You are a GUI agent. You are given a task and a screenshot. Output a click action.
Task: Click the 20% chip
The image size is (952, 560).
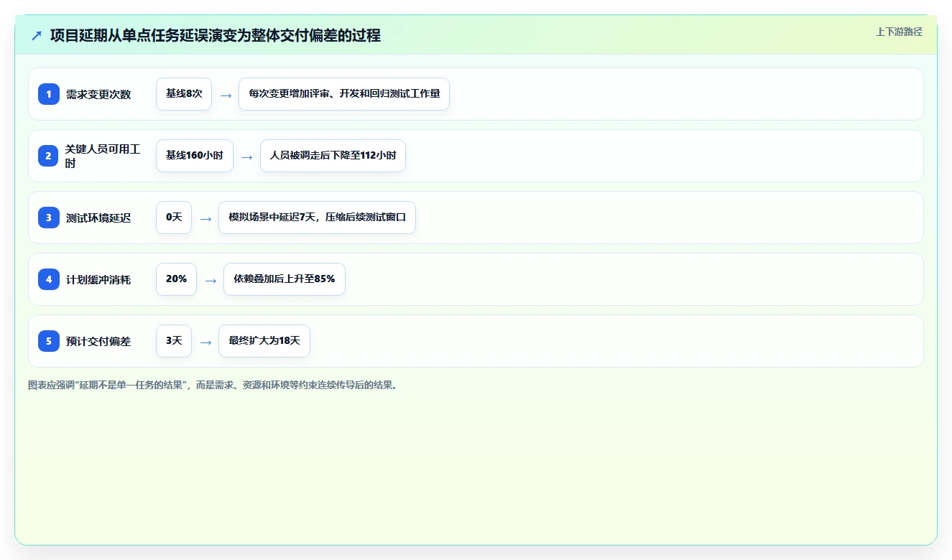(177, 279)
